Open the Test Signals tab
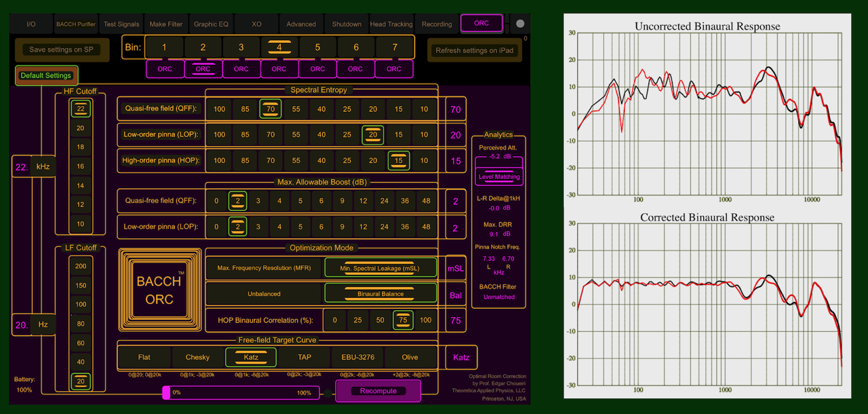 tap(121, 24)
